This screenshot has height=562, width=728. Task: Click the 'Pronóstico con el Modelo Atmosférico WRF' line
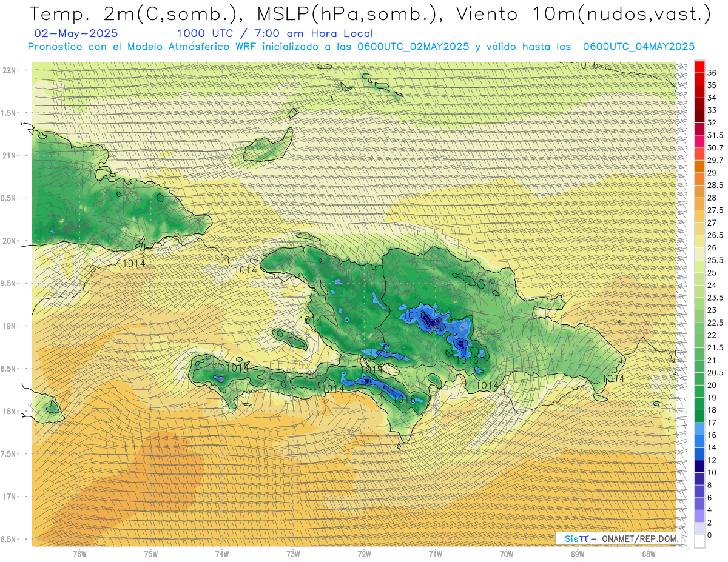361,47
